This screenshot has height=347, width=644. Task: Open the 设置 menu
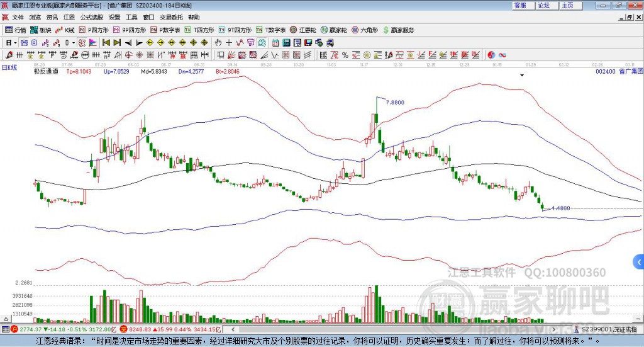point(114,17)
